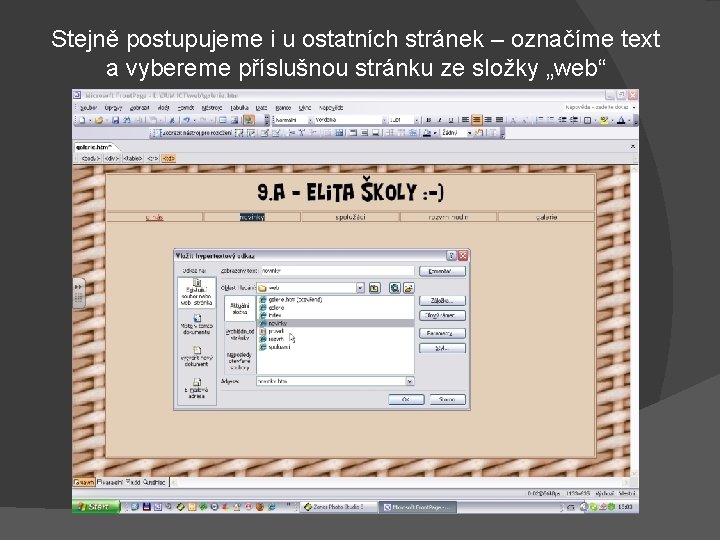Screen dimensions: 720x540
Task: Open the web folder lookup dropdown
Action: coord(360,288)
